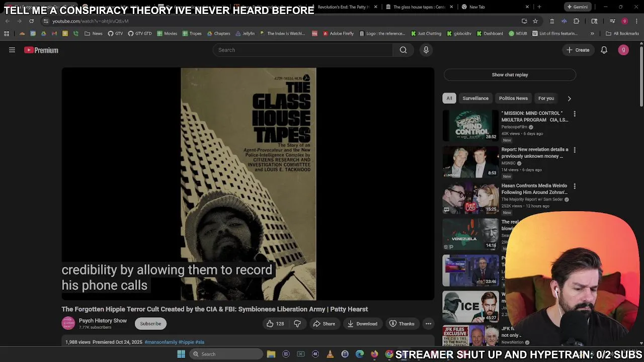Dislike the video with thumbs down
644x362 pixels.
tap(297, 324)
